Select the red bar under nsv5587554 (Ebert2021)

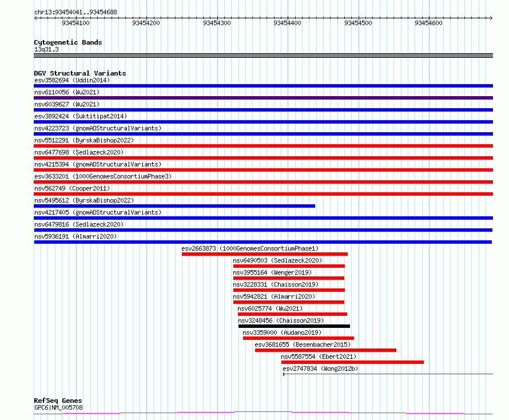(x=352, y=362)
